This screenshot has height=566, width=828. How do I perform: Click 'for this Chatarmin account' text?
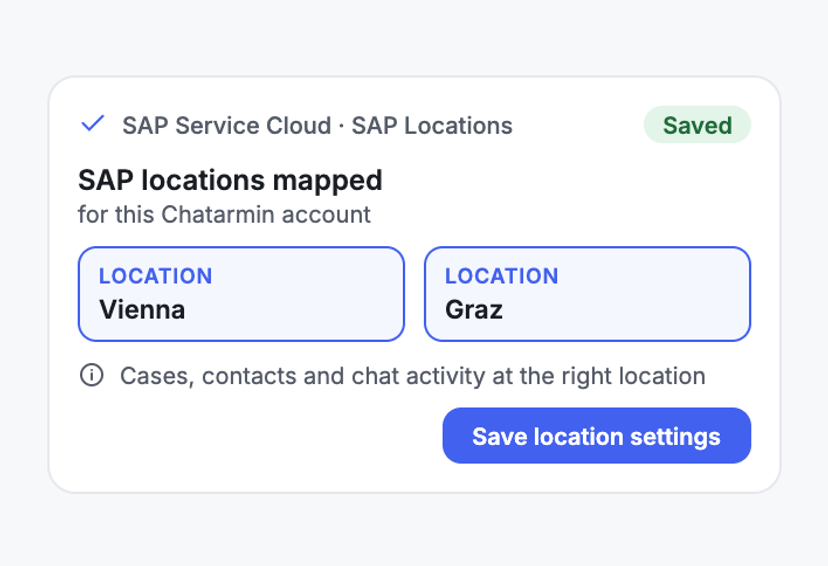click(x=224, y=215)
